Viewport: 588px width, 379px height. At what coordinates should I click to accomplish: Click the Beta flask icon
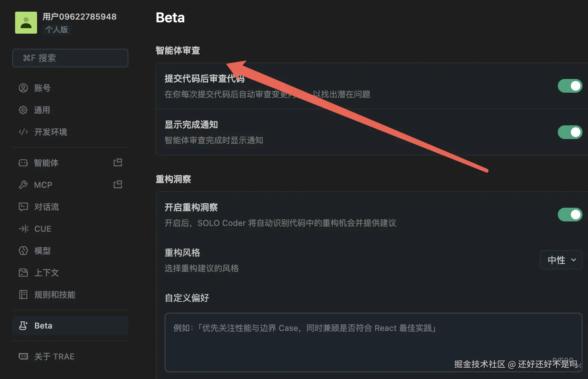tap(23, 326)
